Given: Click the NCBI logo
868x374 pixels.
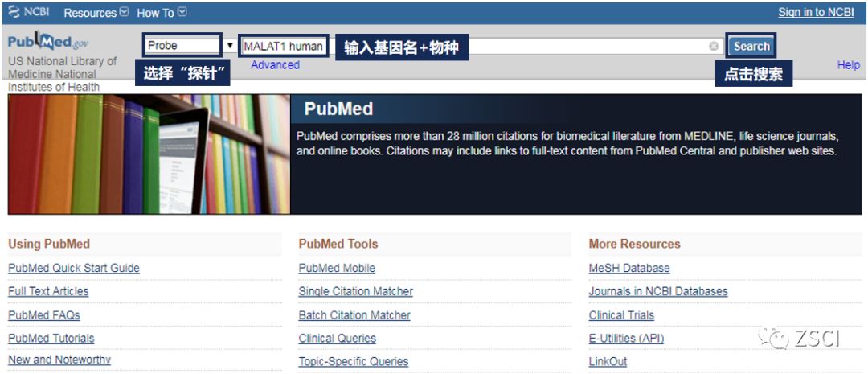Looking at the screenshot, I should tap(29, 12).
